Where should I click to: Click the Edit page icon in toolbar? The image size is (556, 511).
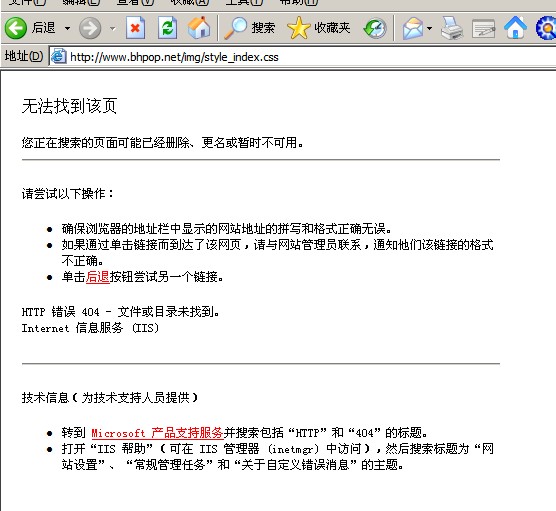[484, 28]
